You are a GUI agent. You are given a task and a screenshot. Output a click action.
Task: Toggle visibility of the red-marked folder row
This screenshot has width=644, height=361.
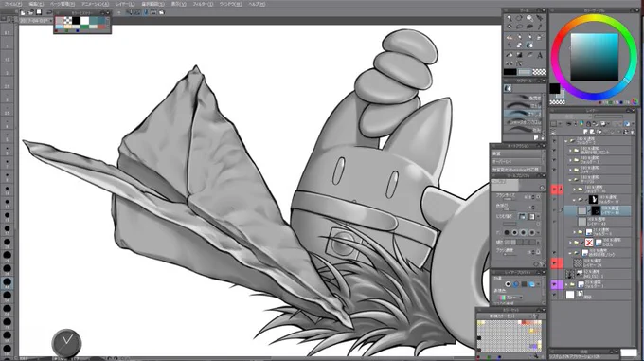(x=554, y=189)
